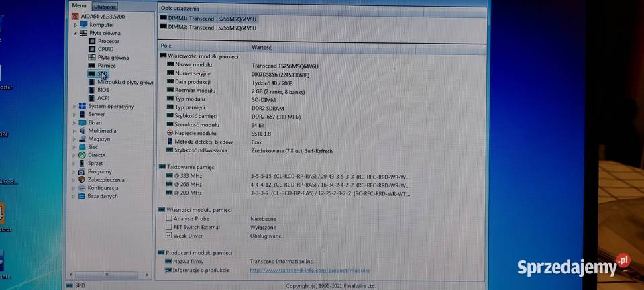Open the CPUID node icon

tap(92, 49)
